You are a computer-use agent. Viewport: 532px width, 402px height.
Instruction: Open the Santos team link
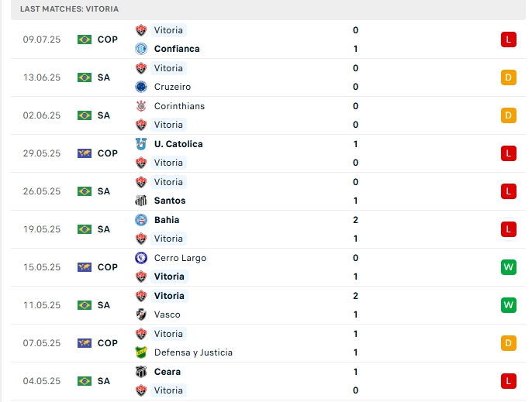(x=170, y=201)
